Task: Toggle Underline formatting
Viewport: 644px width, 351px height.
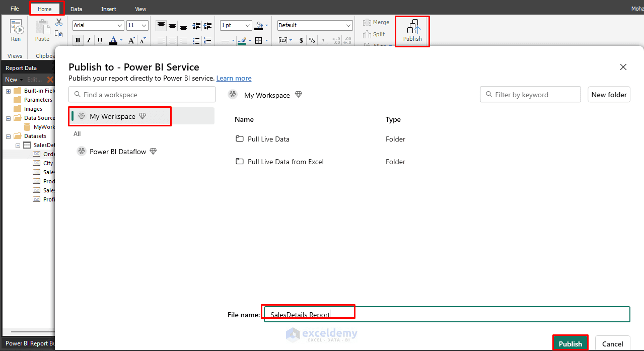Action: tap(100, 40)
